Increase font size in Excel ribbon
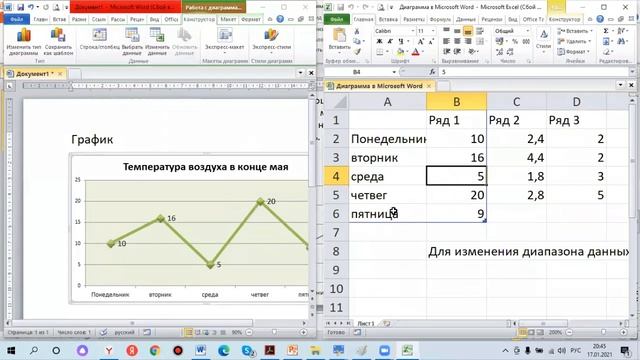Screen dimensions: 640x360 tap(420, 41)
